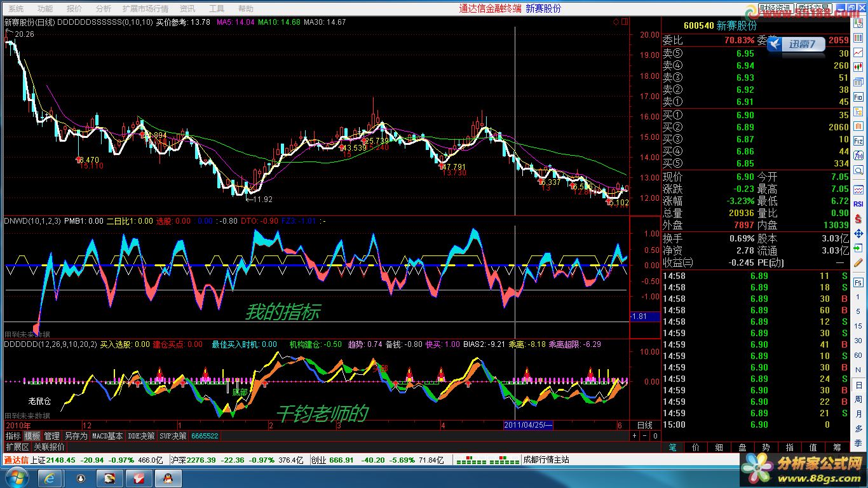This screenshot has height=488, width=868.
Task: Click the plus zoom-in chart button
Action: (x=634, y=436)
